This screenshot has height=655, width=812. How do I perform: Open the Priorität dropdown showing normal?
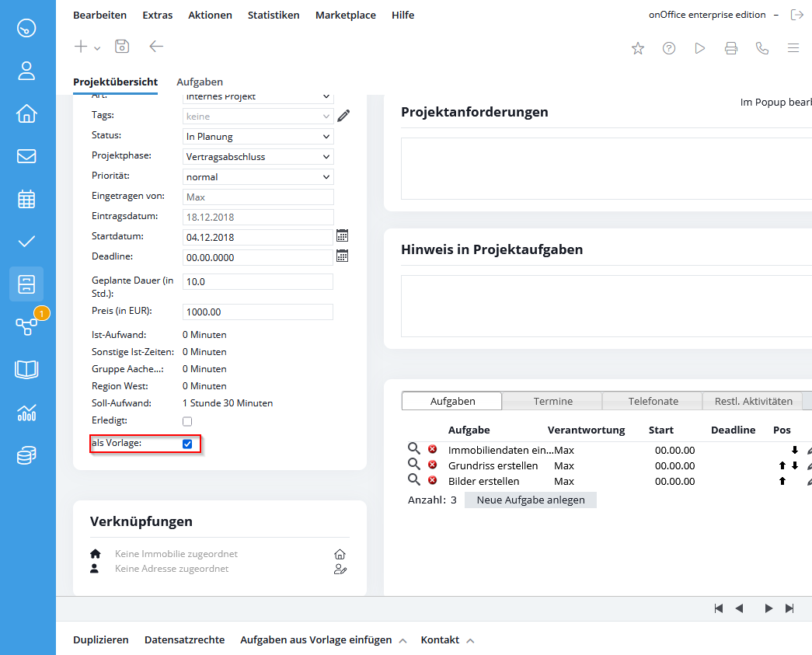pyautogui.click(x=258, y=177)
